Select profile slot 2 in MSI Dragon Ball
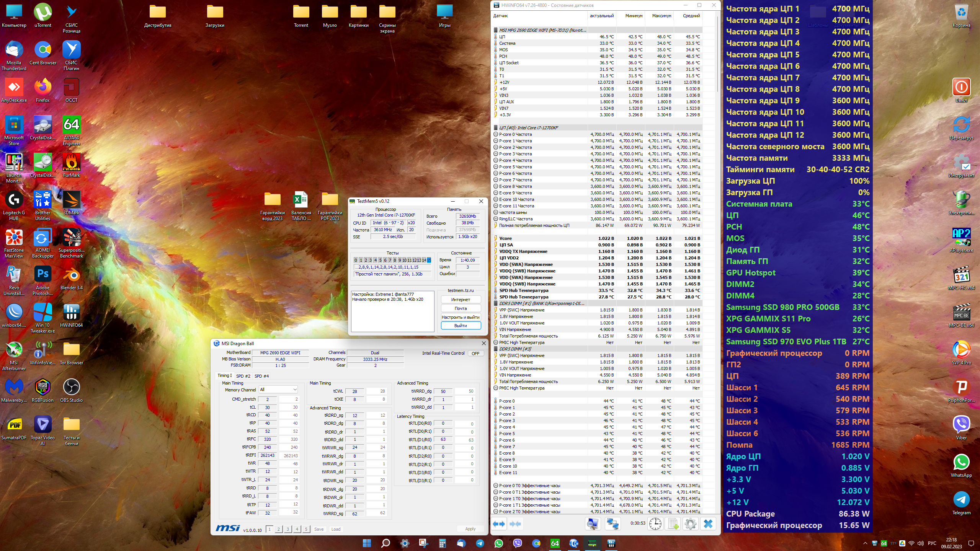Image resolution: width=980 pixels, height=551 pixels. point(279,529)
